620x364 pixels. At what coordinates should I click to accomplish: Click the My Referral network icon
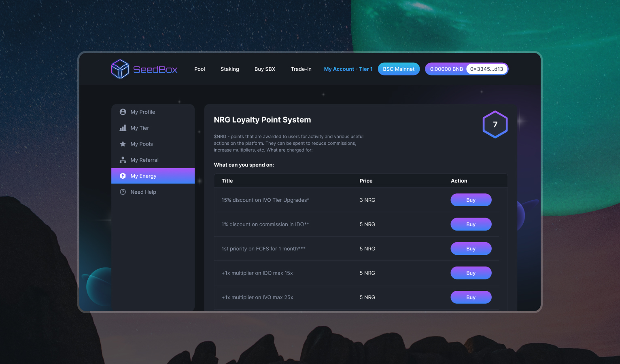(x=123, y=160)
